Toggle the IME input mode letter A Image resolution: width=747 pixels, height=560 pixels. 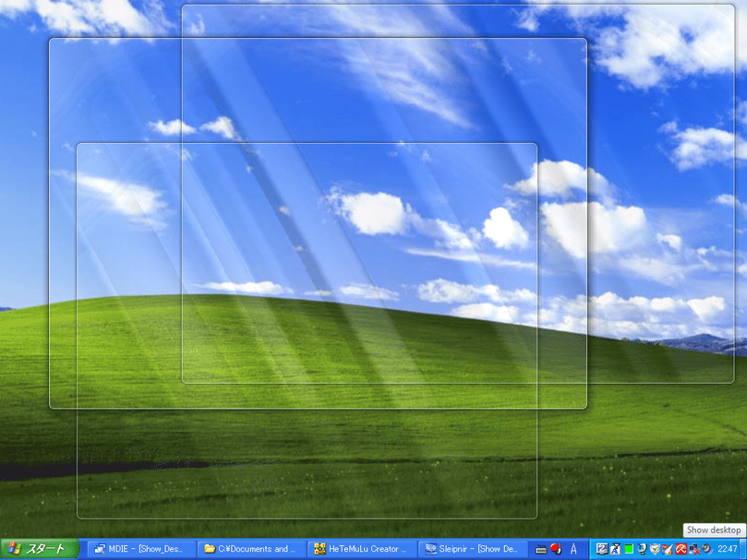pyautogui.click(x=574, y=549)
